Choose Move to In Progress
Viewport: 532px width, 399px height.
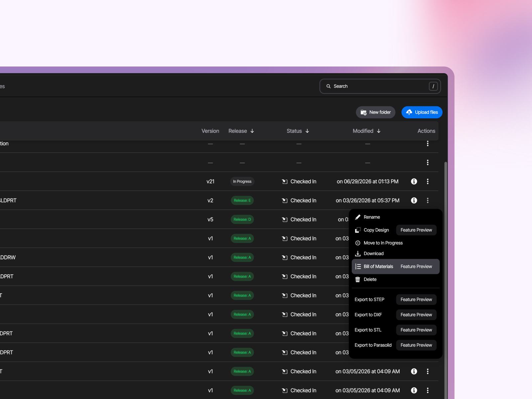pos(396,243)
